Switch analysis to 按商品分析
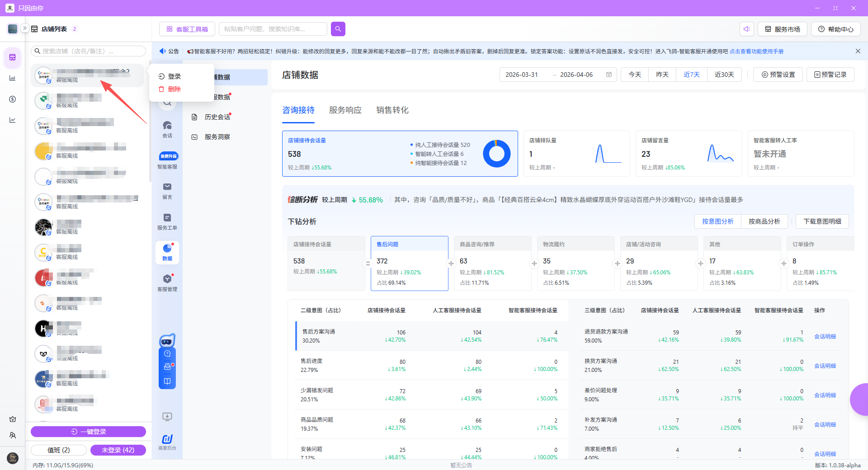 click(x=764, y=221)
